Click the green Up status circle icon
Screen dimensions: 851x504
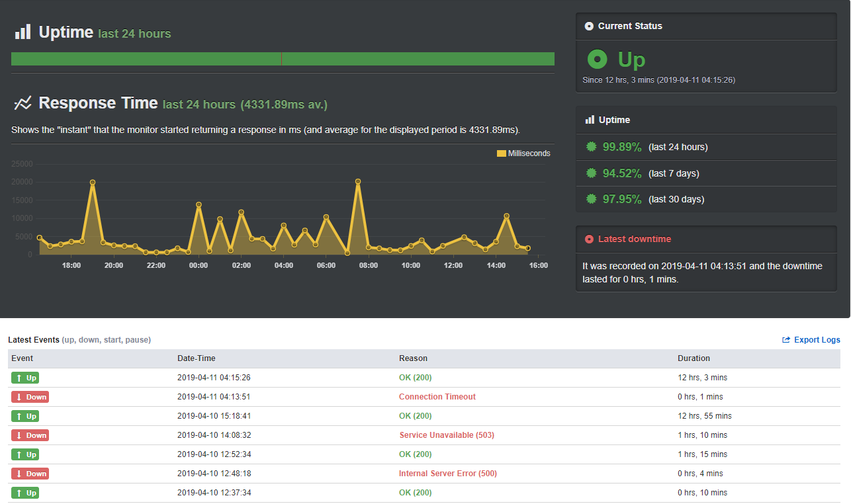click(597, 60)
